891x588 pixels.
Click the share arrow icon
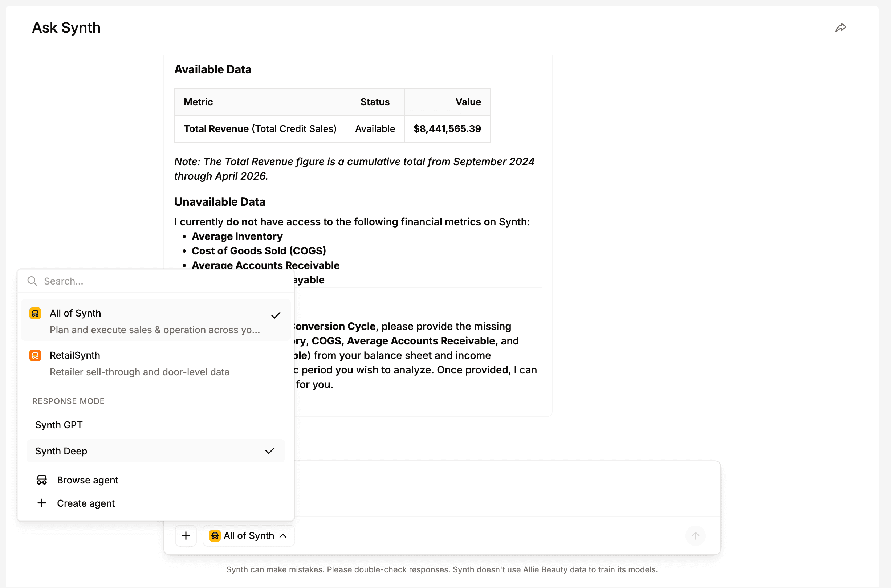coord(841,28)
